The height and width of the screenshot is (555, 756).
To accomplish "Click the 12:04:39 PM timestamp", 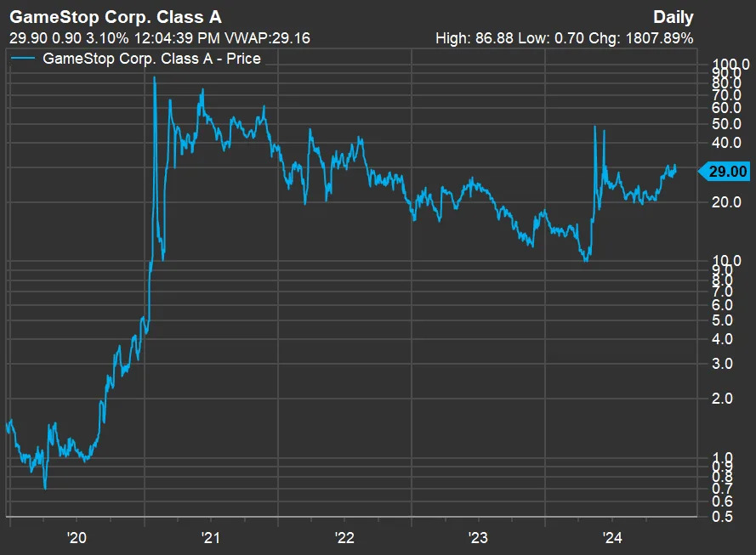I will coord(177,38).
